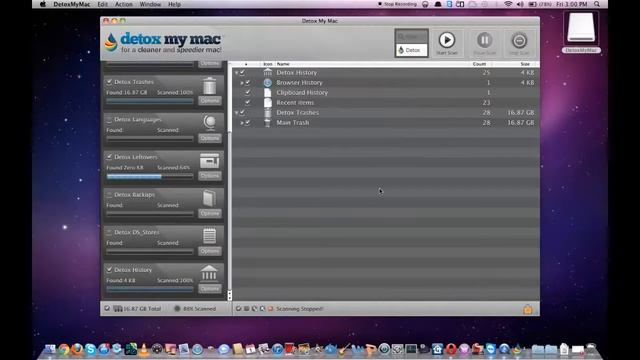This screenshot has height=360, width=640.
Task: Enable the Detox Backups module checkbox
Action: pos(109,195)
